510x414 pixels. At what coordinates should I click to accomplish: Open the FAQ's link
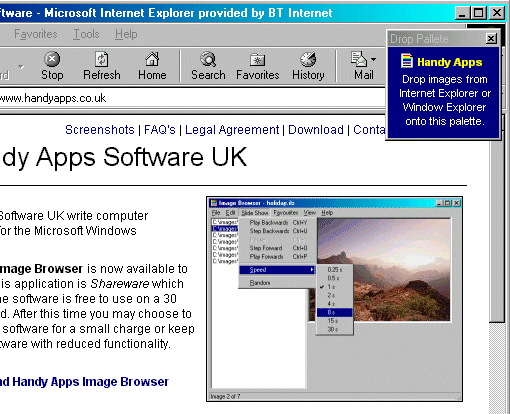[x=160, y=130]
